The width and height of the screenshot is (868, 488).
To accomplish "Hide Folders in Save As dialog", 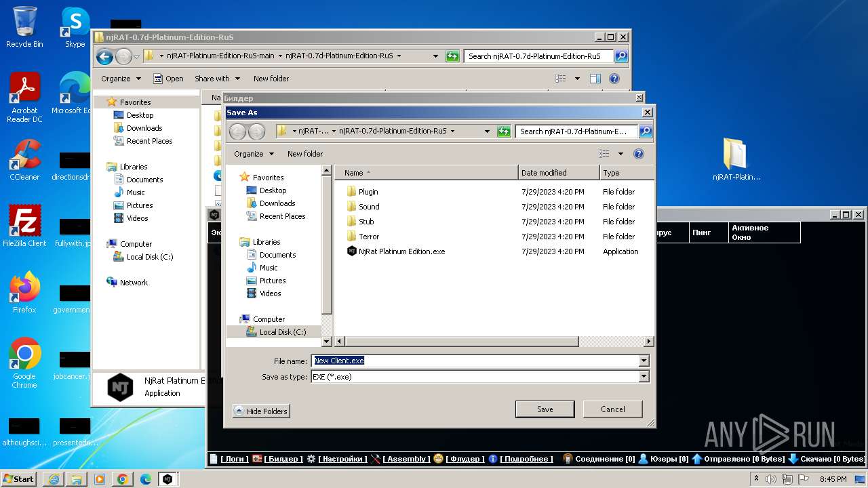I will [x=261, y=411].
